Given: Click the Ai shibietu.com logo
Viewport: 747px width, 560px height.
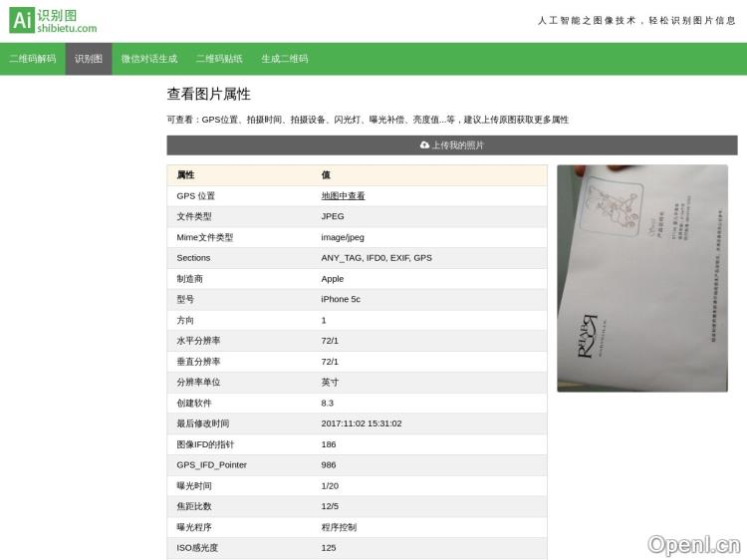Looking at the screenshot, I should click(53, 21).
